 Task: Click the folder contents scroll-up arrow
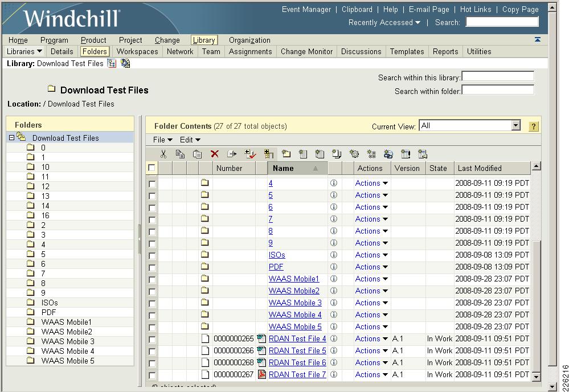tap(537, 166)
